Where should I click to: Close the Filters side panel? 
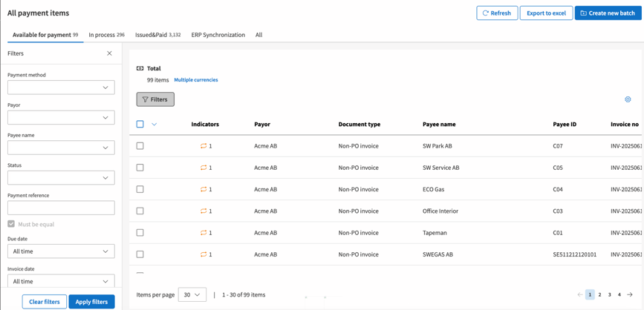tap(109, 53)
